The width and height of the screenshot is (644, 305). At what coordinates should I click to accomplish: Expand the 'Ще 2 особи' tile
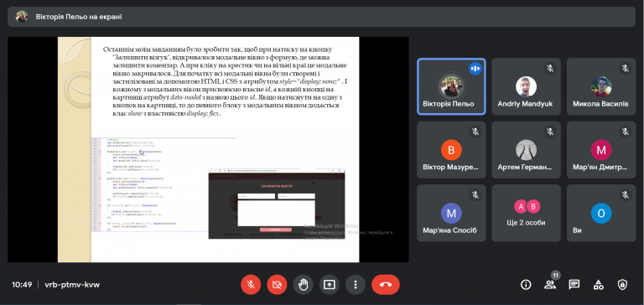[x=526, y=213]
